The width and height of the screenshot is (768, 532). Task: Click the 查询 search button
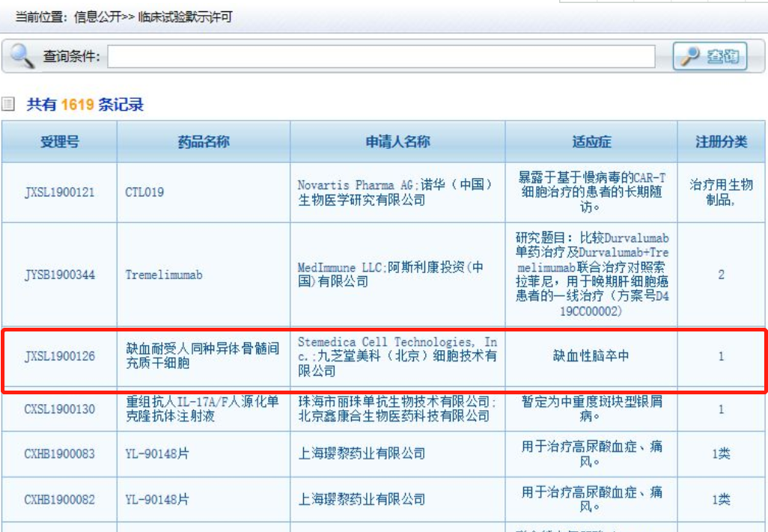pos(710,56)
